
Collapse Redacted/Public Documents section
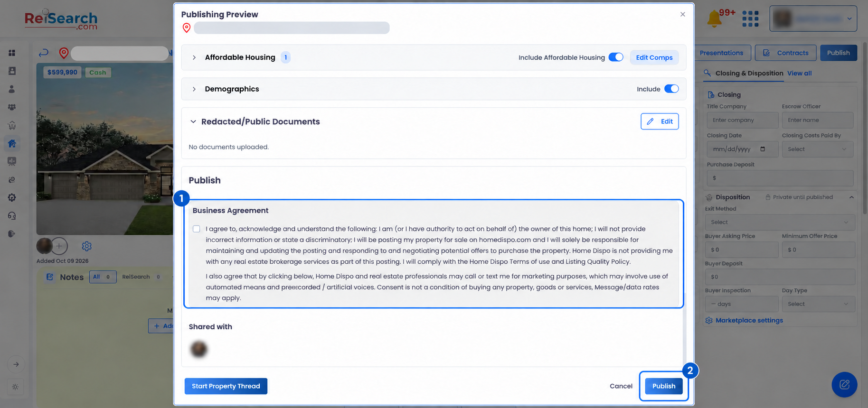pos(193,121)
